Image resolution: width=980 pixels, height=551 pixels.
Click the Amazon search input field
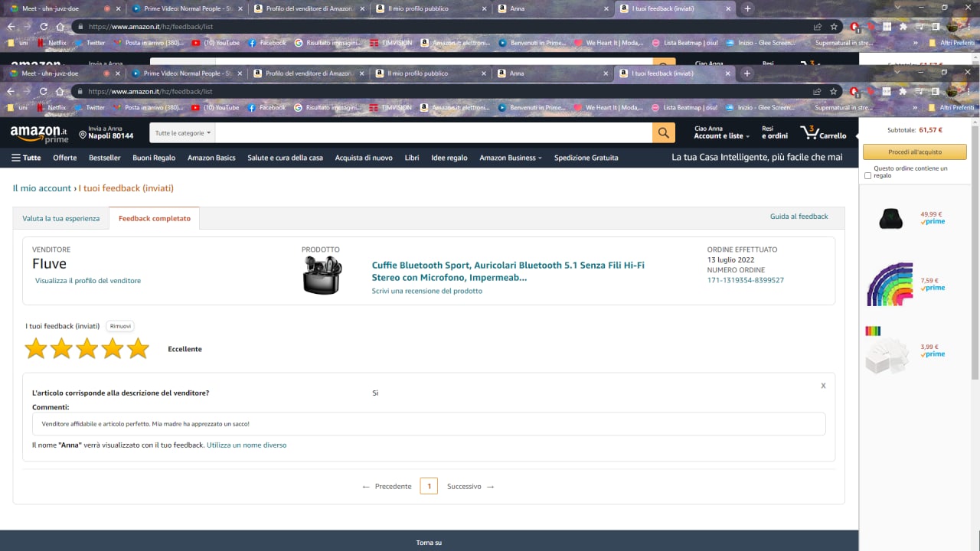[x=434, y=132]
